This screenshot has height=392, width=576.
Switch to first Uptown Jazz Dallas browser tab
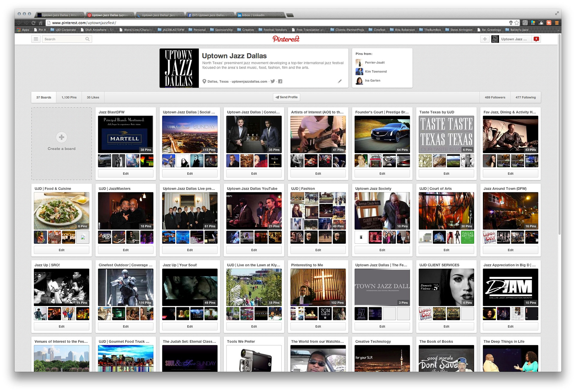pos(59,15)
